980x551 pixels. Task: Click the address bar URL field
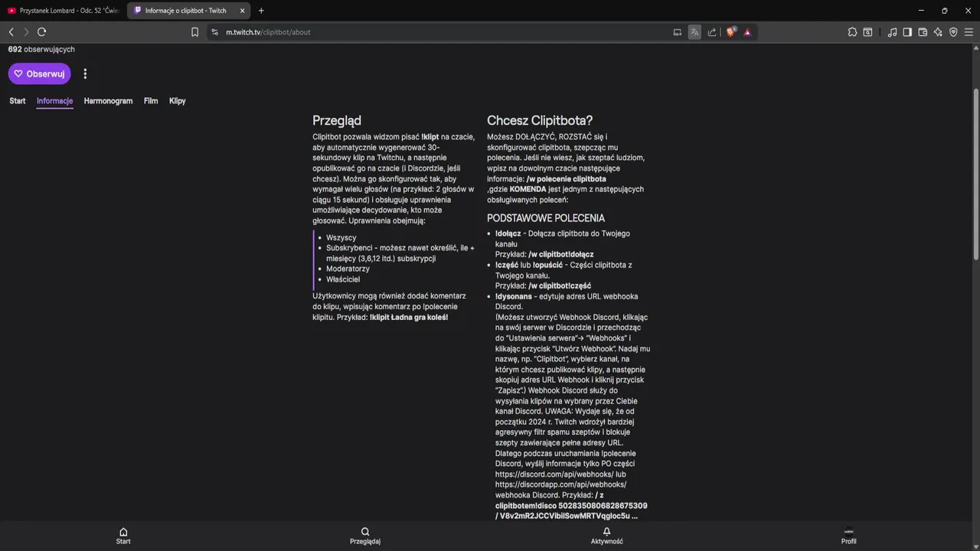click(444, 32)
